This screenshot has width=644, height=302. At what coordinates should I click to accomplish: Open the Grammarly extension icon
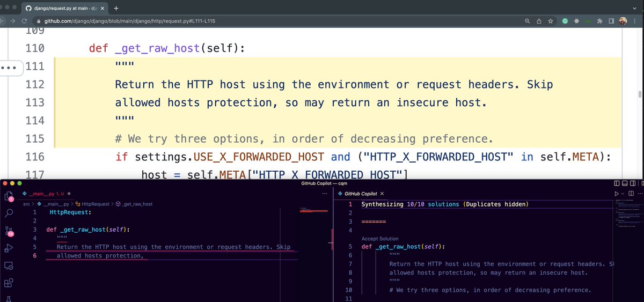(x=565, y=21)
